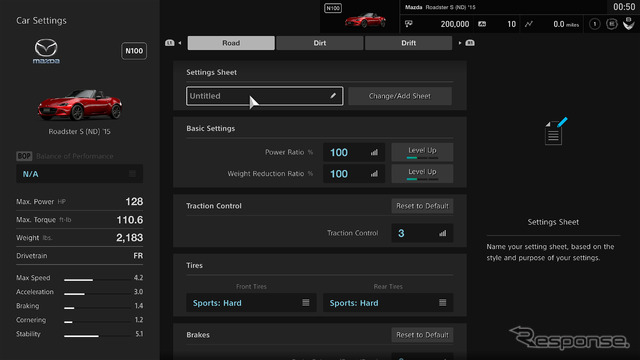The image size is (640, 360).
Task: Open the Front Tires Sports: Hard dropdown
Action: tap(251, 303)
